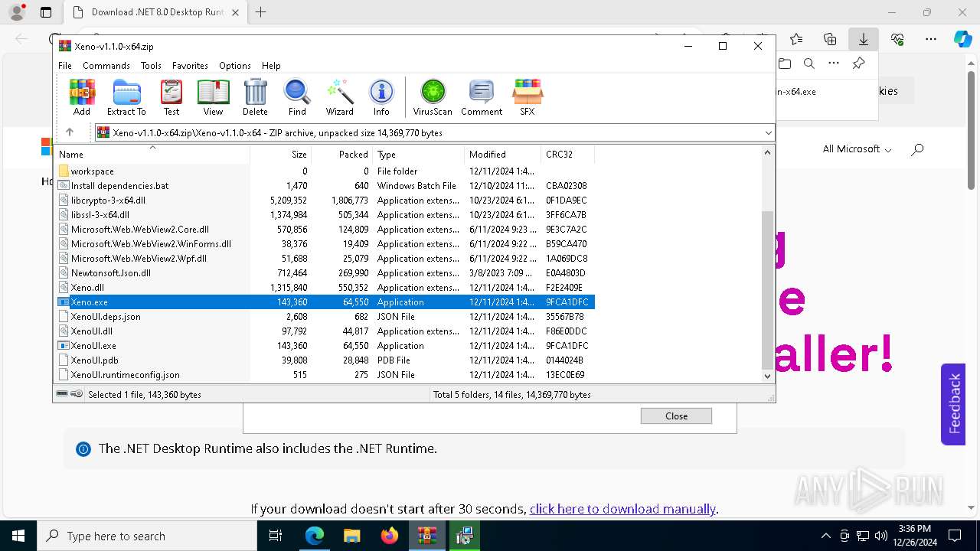
Task: Click the Delete trash icon
Action: coord(255,97)
